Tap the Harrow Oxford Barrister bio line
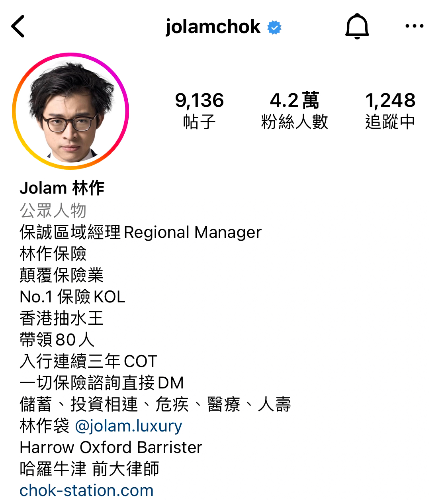Viewport: 448px width, 500px height. click(111, 447)
